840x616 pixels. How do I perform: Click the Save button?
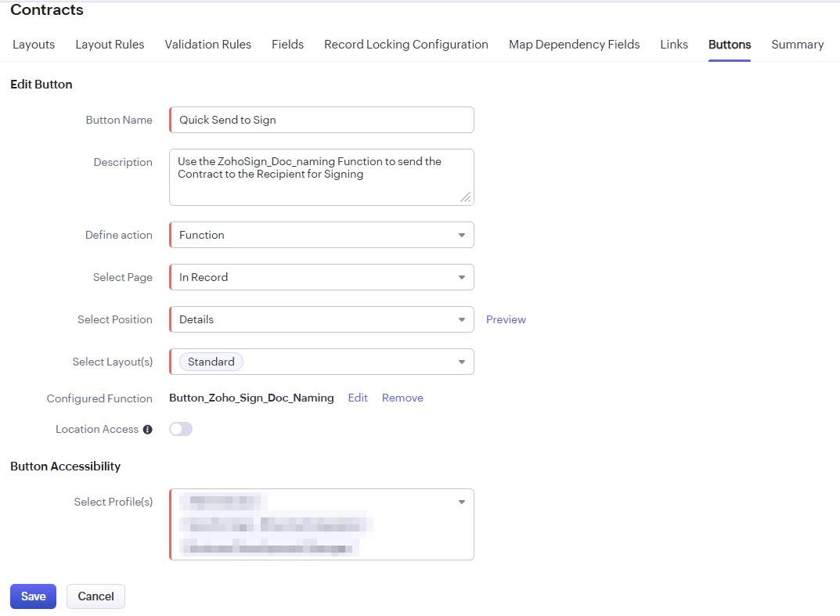33,596
